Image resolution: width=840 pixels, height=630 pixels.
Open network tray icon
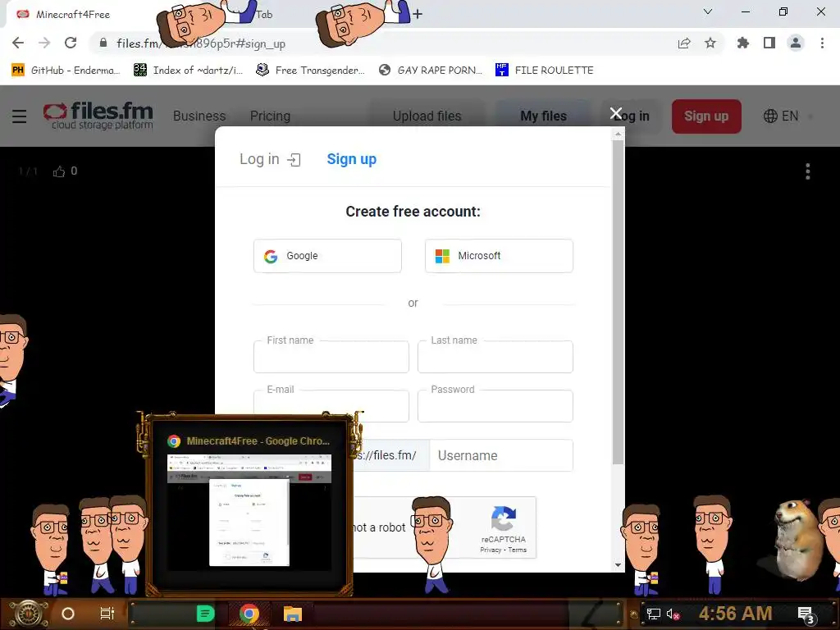[x=653, y=614]
